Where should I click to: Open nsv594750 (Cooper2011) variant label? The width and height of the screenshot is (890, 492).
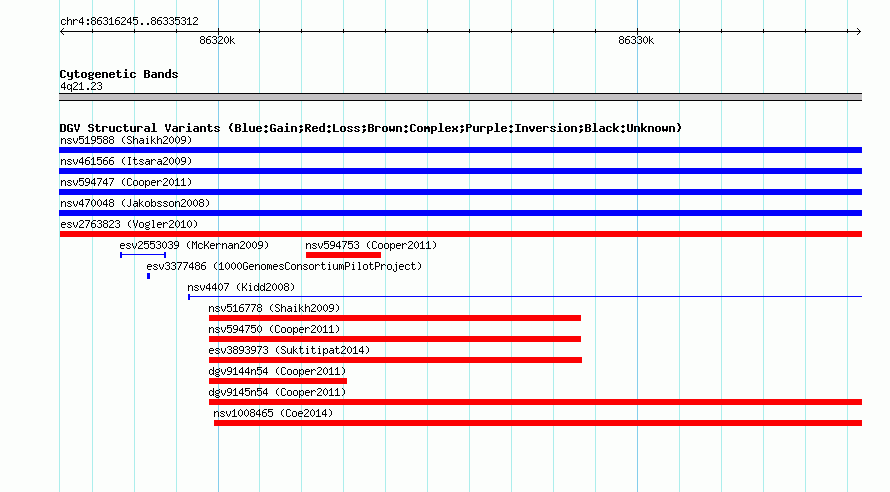click(274, 329)
